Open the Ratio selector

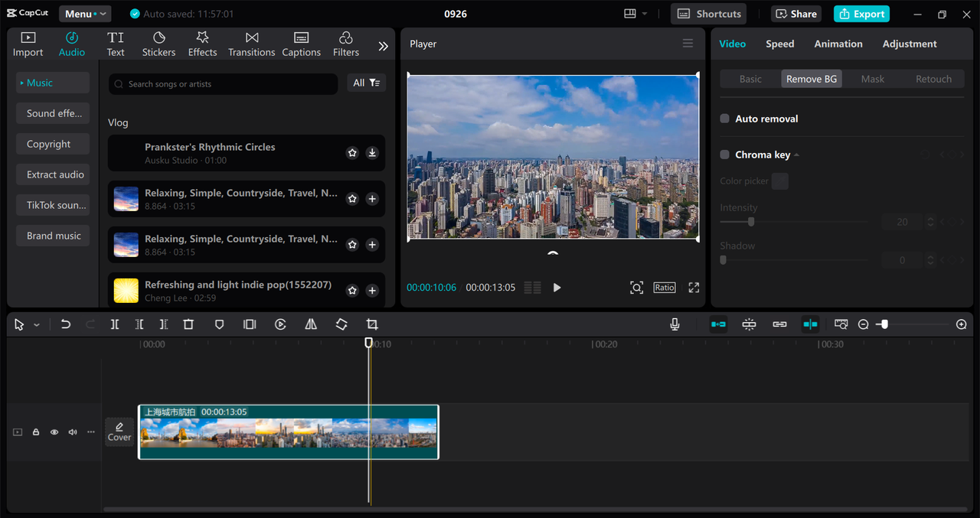click(x=665, y=288)
